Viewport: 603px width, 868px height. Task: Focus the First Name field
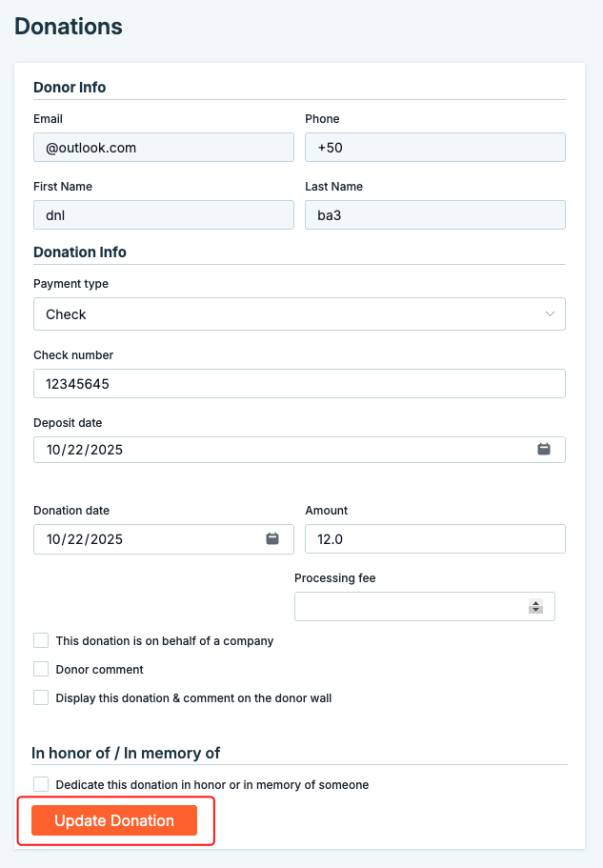point(164,214)
